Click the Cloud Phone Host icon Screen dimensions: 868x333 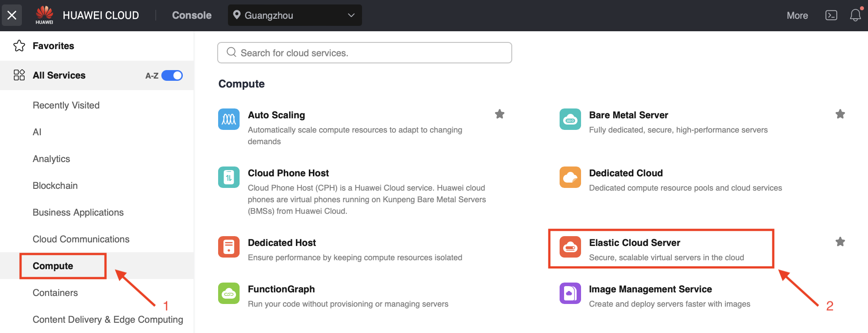pos(229,177)
